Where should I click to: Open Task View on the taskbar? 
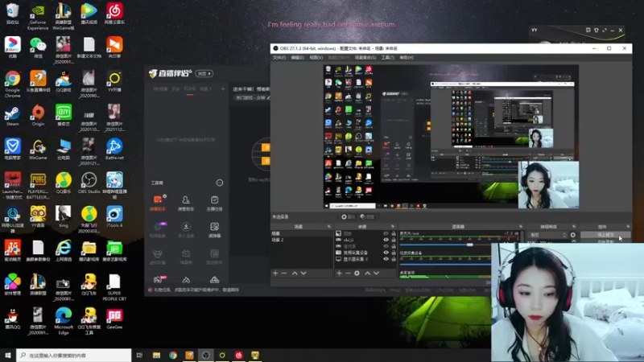(x=139, y=356)
